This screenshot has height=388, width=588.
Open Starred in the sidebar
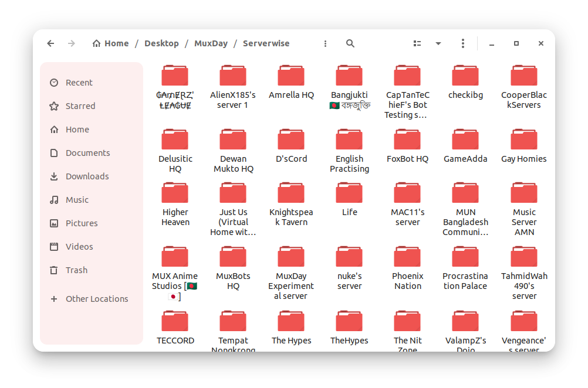click(x=80, y=106)
